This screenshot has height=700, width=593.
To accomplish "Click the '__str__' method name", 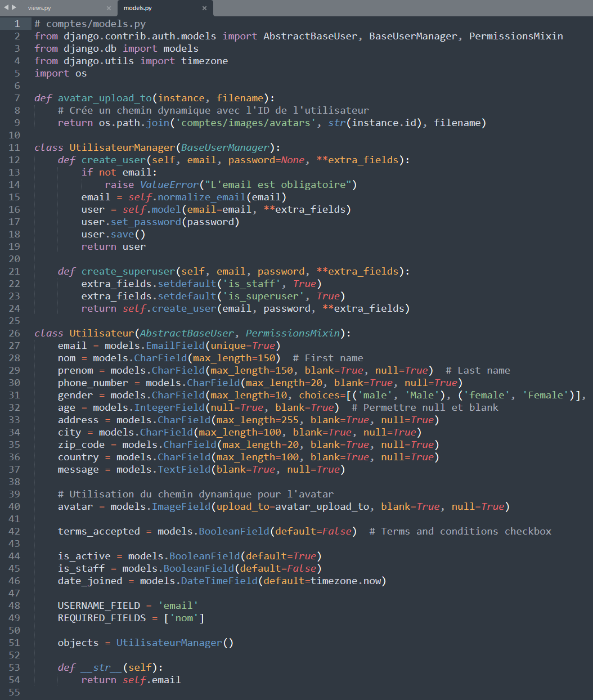I will pos(102,667).
